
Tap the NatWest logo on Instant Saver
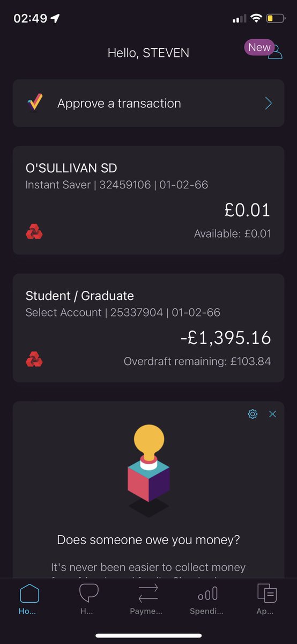(x=34, y=232)
